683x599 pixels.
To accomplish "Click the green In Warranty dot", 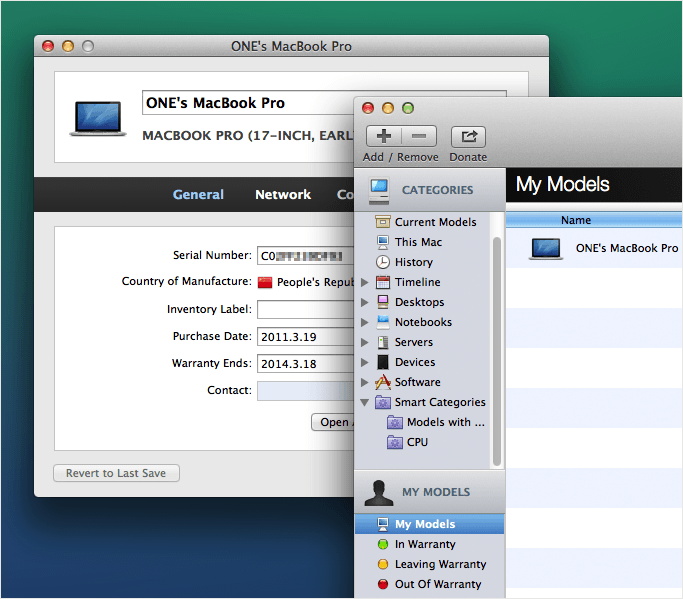I will (x=382, y=544).
